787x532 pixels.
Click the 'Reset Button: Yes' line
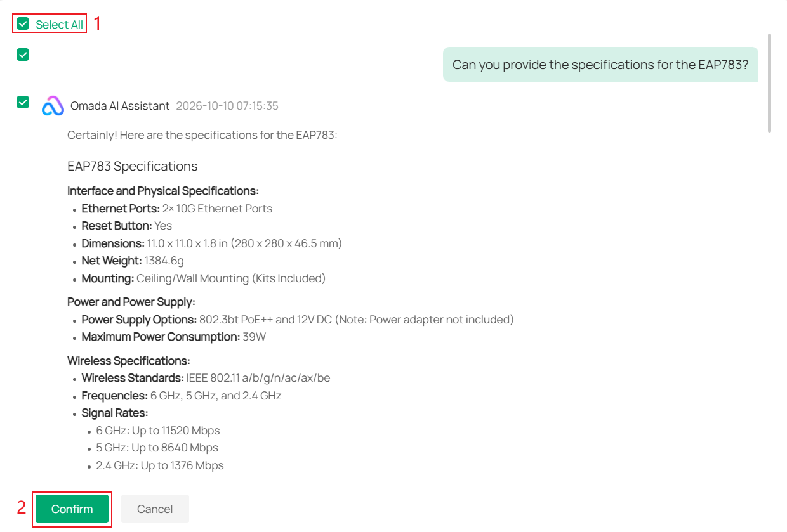[127, 226]
